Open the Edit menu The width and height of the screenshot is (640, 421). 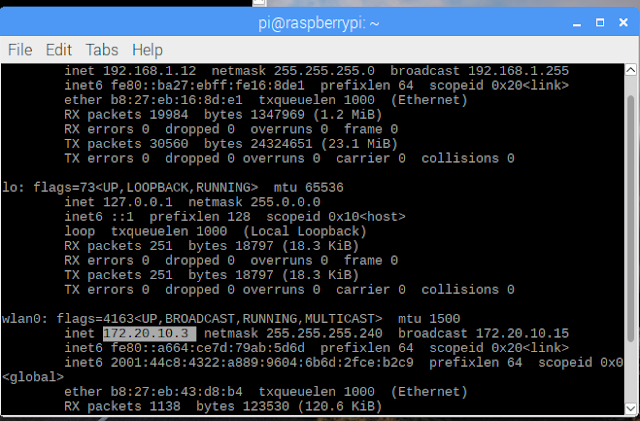pos(59,50)
